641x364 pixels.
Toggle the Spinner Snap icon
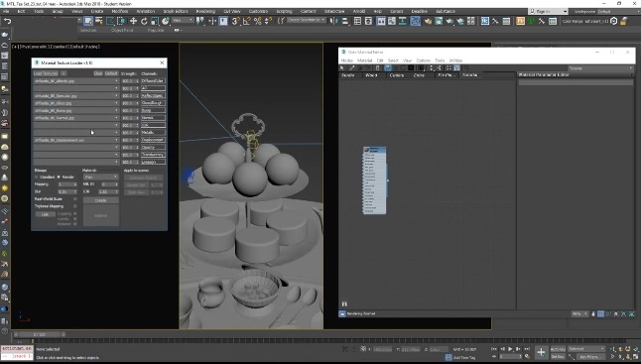pyautogui.click(x=269, y=21)
